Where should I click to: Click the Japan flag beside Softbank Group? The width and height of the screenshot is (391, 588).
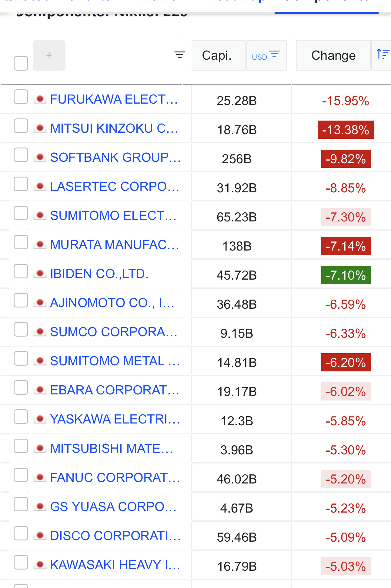click(40, 157)
